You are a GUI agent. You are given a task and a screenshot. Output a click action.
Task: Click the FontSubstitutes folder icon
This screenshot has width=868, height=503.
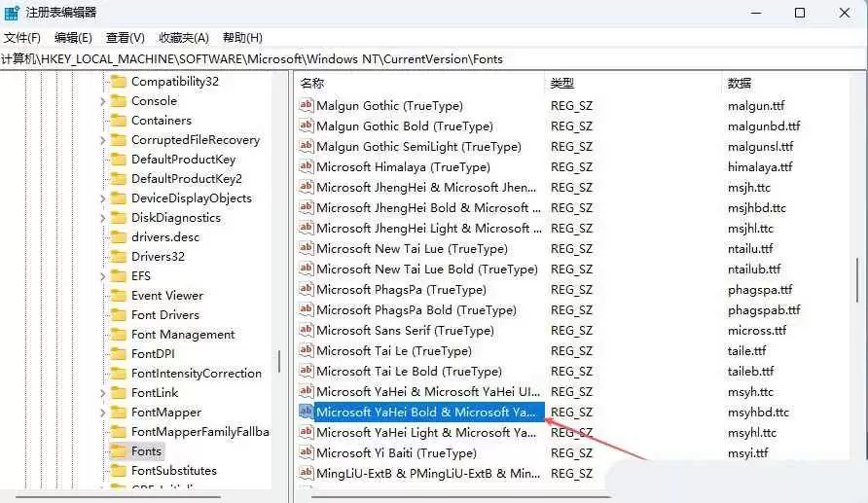pos(119,470)
